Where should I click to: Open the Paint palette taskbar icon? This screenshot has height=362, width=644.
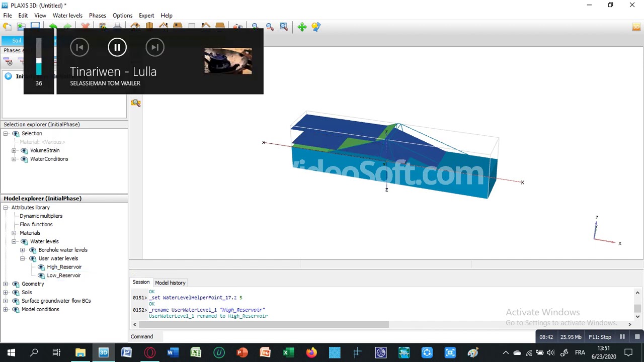473,352
